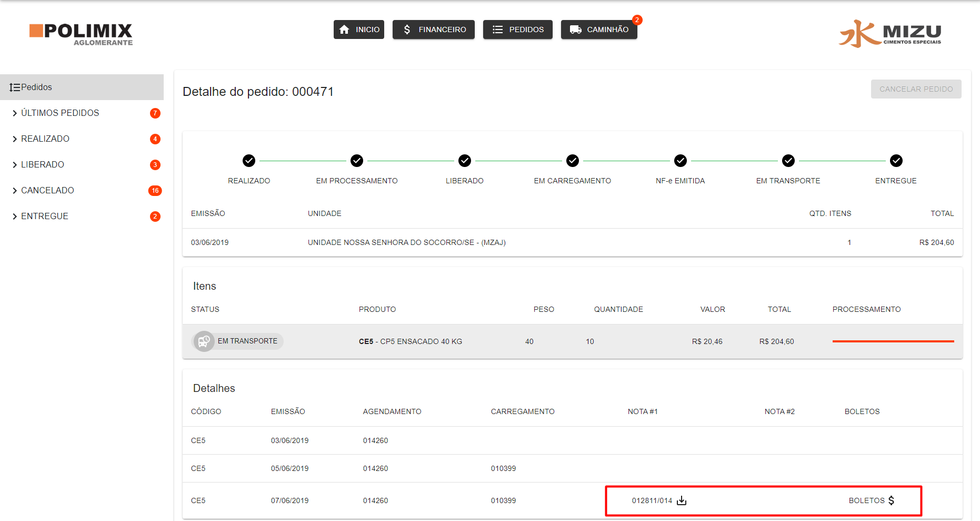Click the list icon in the PEDIDOS button
980x521 pixels.
tap(497, 30)
